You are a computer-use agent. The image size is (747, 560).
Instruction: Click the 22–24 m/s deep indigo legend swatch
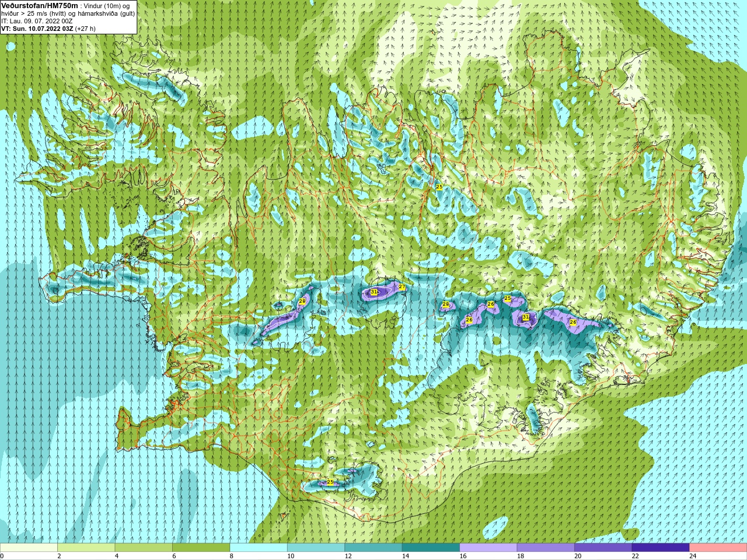coord(661,548)
